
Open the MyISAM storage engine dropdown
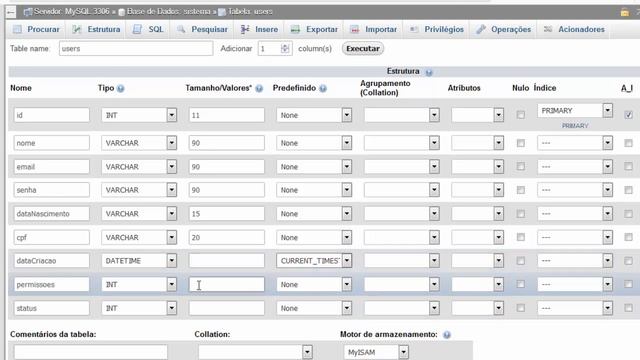[x=376, y=352]
